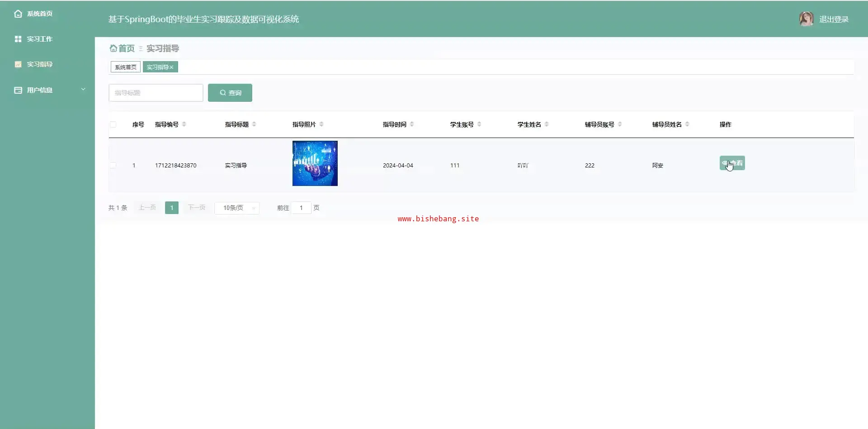868x429 pixels.
Task: Focus the 前往 page number field
Action: click(301, 208)
